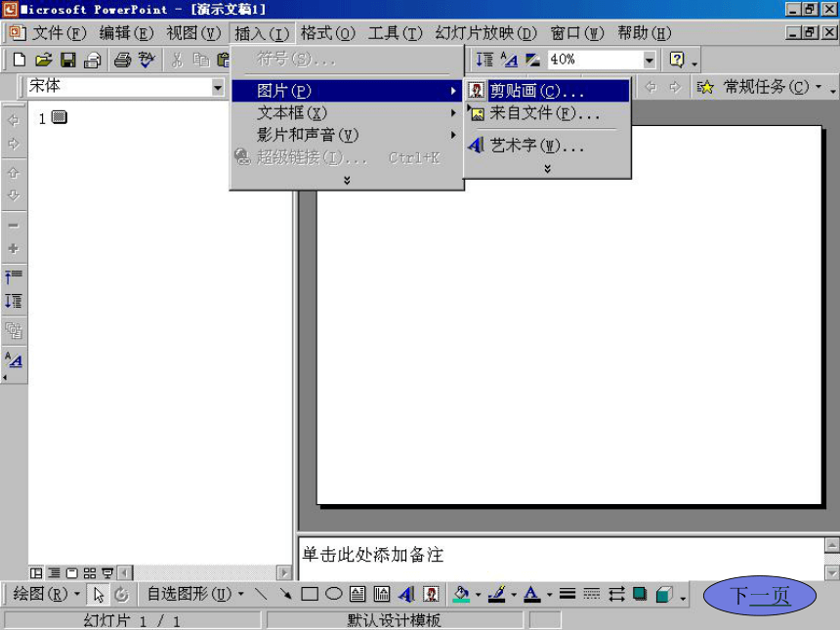Click the Show Formatting icon in top toolbar
The height and width of the screenshot is (630, 840).
[x=509, y=60]
